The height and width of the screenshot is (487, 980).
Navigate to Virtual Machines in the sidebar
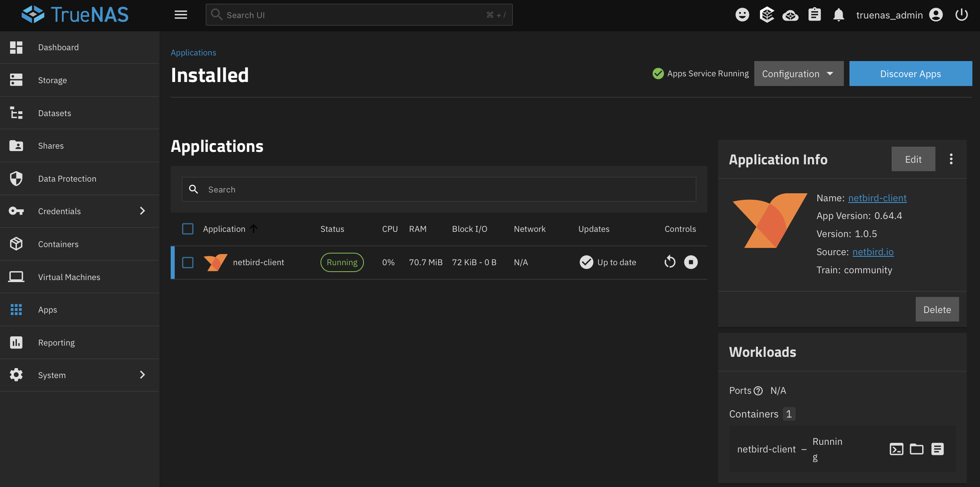click(x=69, y=276)
